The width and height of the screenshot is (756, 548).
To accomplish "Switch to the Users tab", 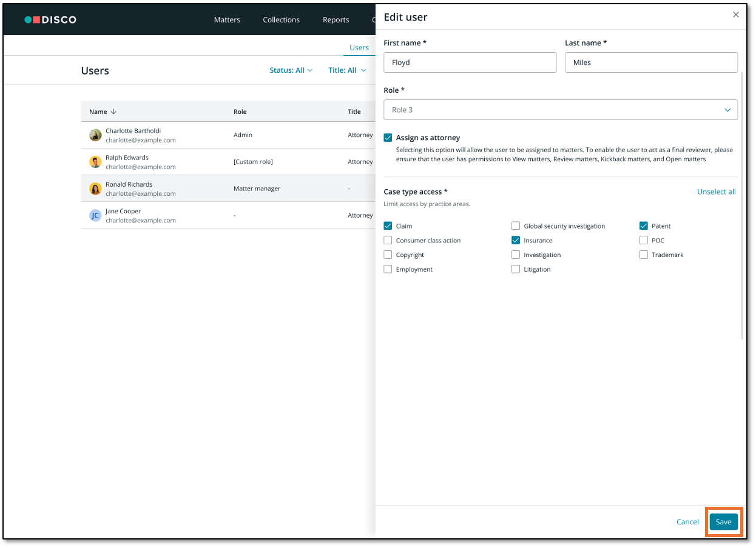I will [359, 48].
